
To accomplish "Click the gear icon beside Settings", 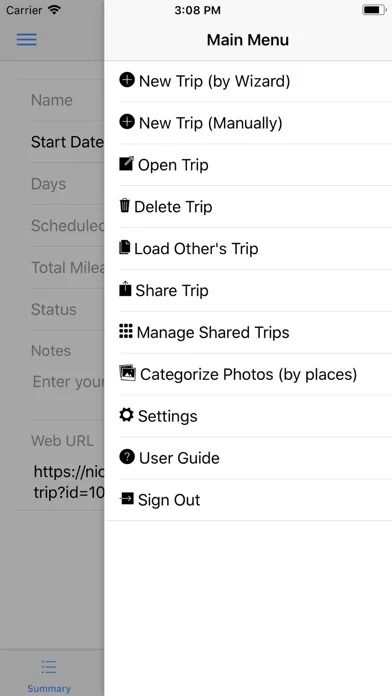I will point(127,415).
